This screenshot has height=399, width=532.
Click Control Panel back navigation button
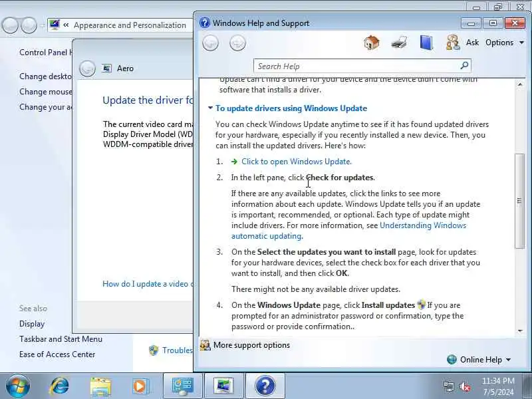click(x=10, y=25)
